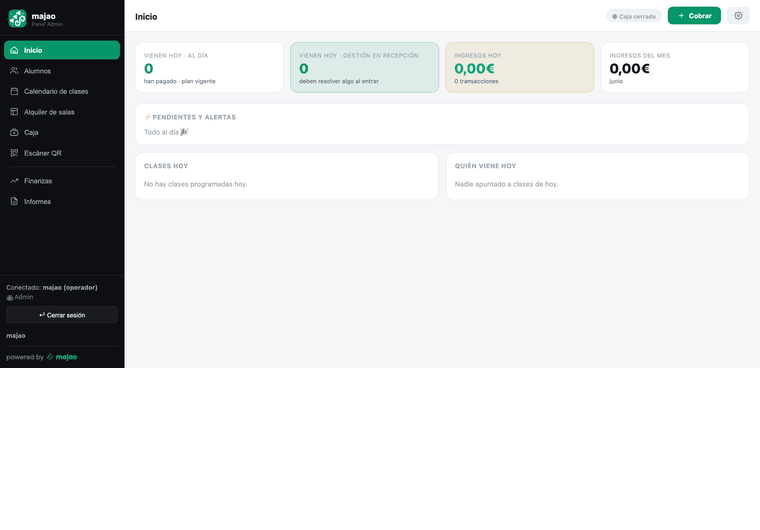Image resolution: width=760 pixels, height=530 pixels.
Task: Open the Ingresos hoy card
Action: [x=520, y=67]
